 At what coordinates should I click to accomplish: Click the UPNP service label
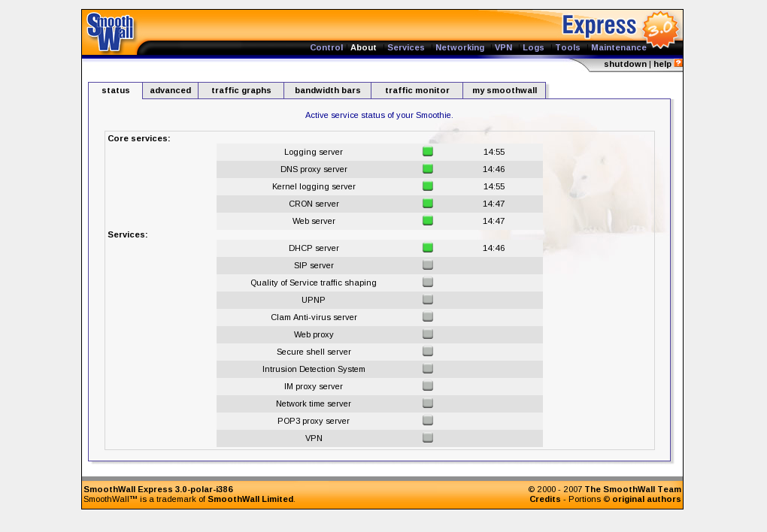click(314, 301)
